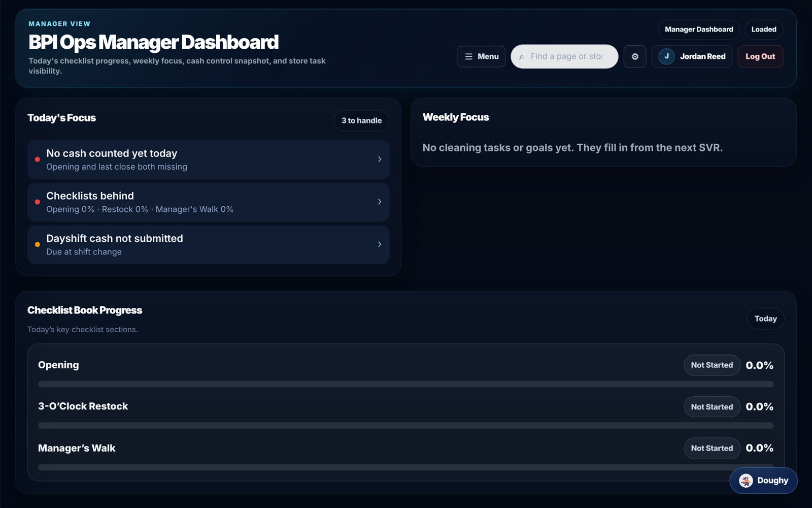This screenshot has width=812, height=508.
Task: Click the 3-O'Clock Restock progress bar
Action: tap(406, 426)
